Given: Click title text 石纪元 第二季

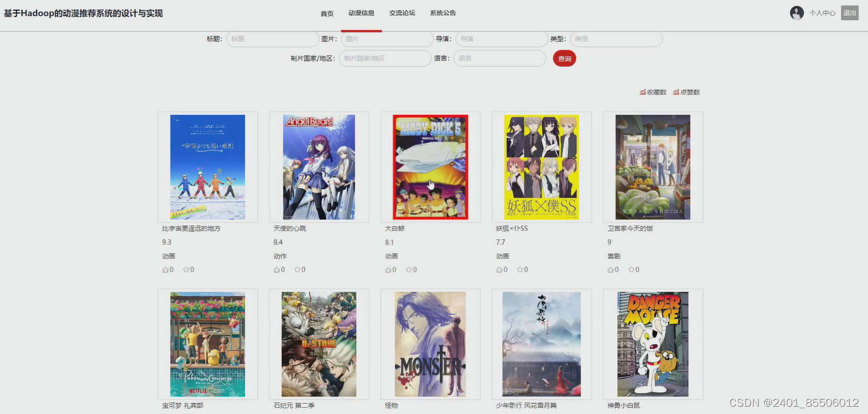Looking at the screenshot, I should coord(294,405).
